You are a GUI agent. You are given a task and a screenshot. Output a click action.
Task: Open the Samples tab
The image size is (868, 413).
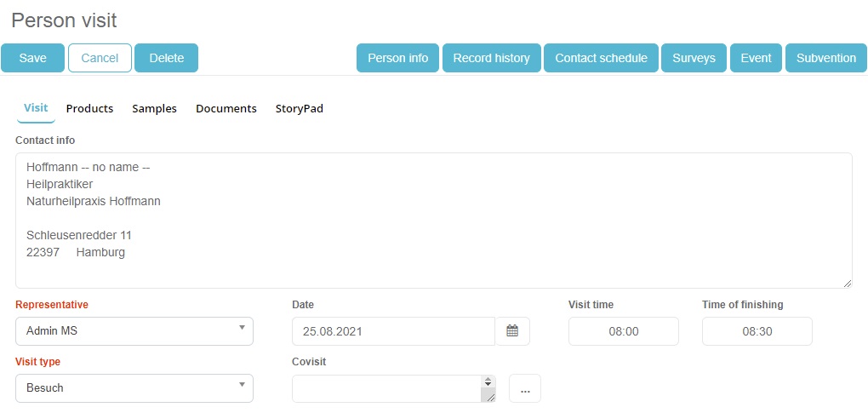[154, 108]
